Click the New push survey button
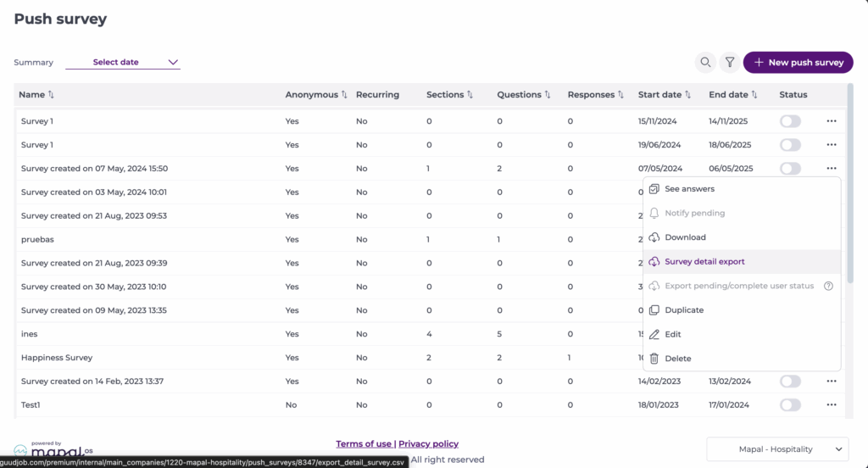 [x=798, y=63]
